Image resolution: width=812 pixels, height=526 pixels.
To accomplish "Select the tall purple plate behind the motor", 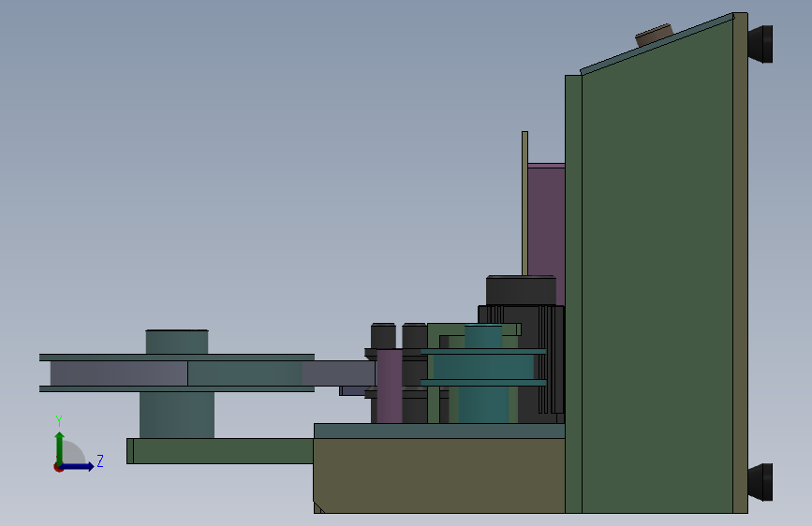I will (546, 234).
